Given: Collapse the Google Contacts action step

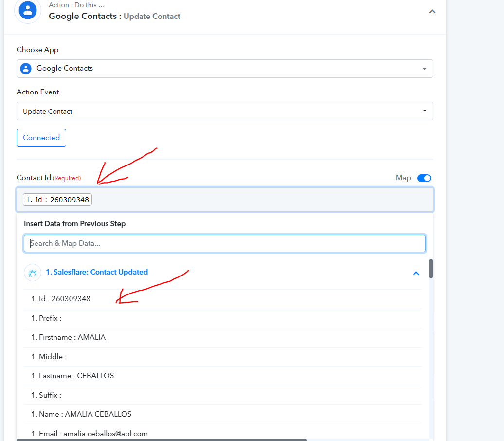Looking at the screenshot, I should click(432, 12).
